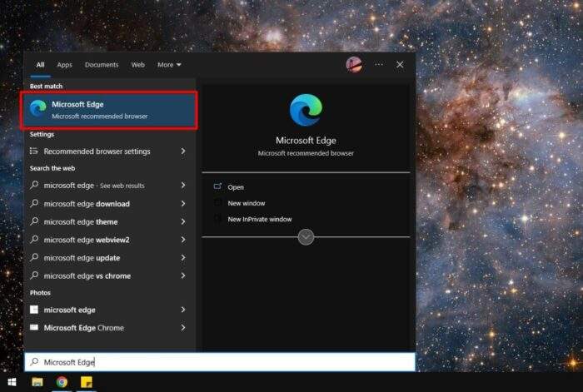583x392 pixels.
Task: Switch to the Documents tab
Action: tap(102, 65)
